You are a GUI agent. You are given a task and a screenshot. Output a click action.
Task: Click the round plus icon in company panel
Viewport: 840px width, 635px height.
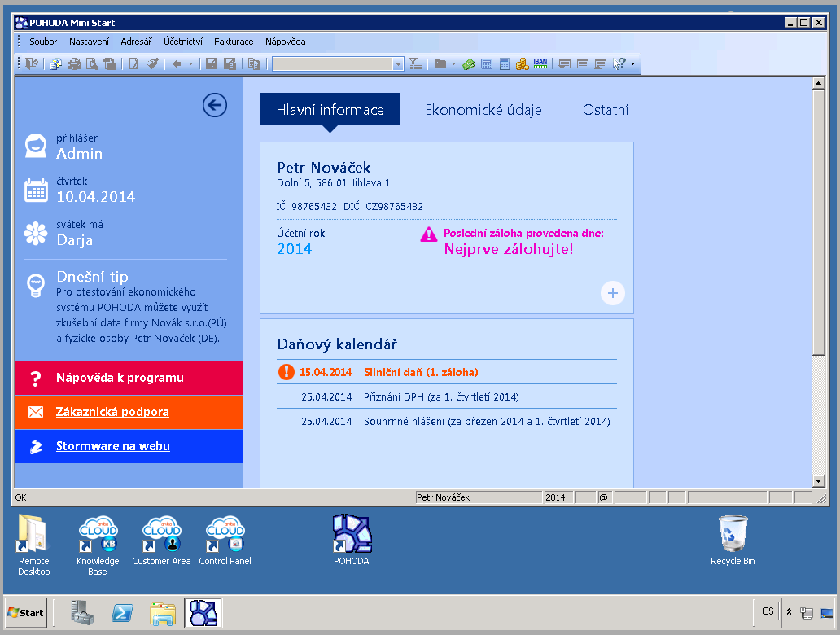point(613,293)
